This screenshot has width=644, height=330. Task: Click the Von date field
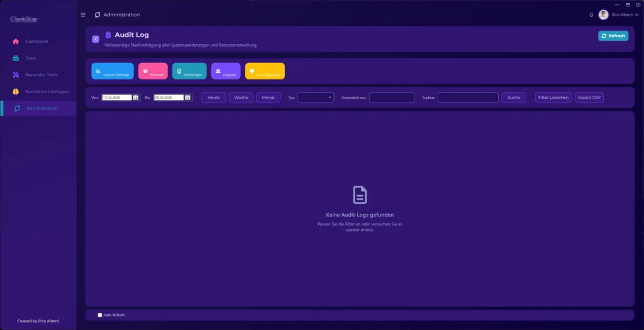click(x=116, y=98)
